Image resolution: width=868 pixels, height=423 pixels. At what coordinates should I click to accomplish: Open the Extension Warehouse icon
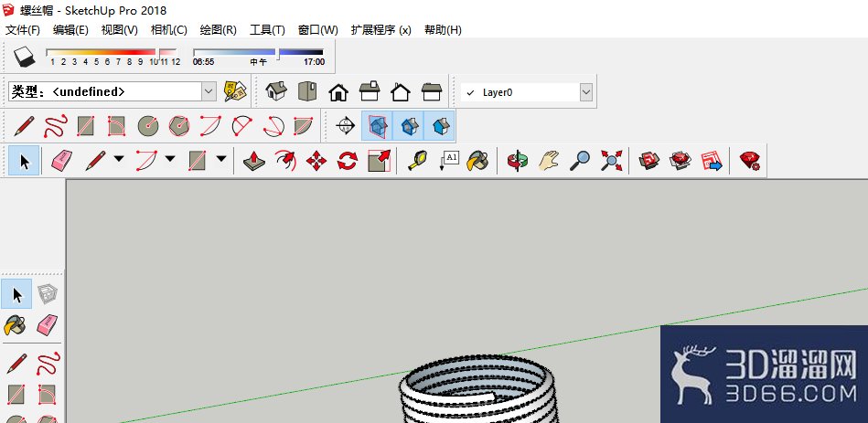[x=680, y=161]
